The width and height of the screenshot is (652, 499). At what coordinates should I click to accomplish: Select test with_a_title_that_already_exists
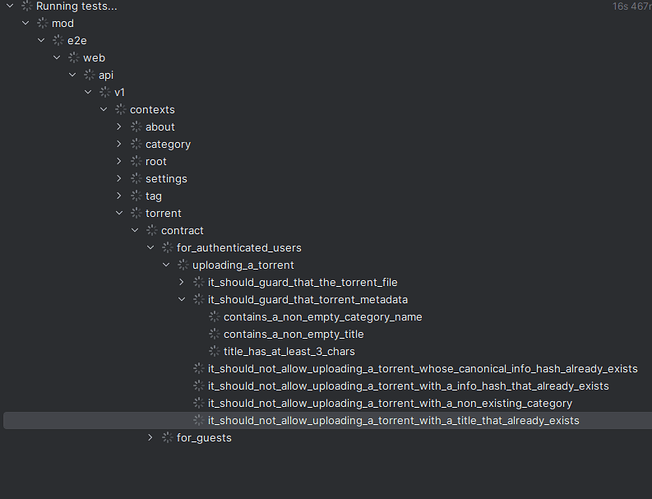coord(393,420)
